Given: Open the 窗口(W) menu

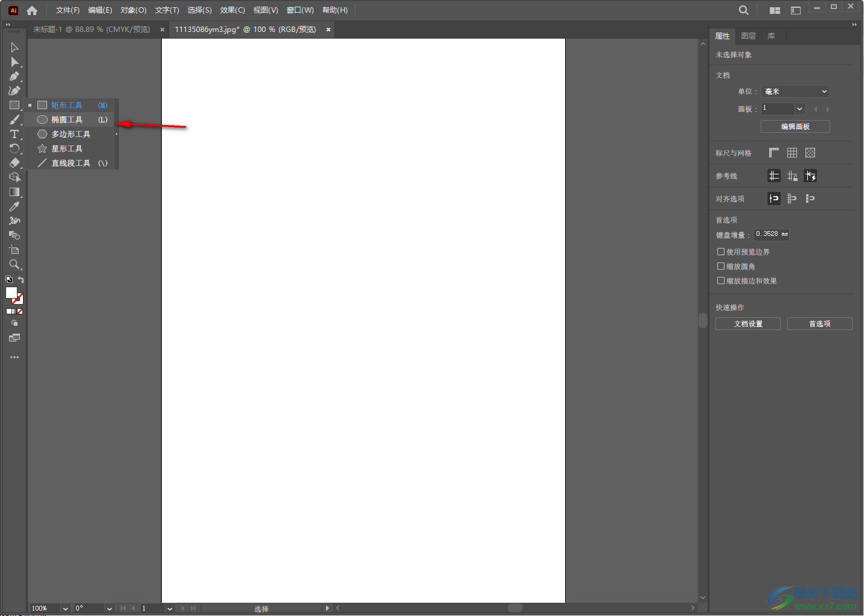Looking at the screenshot, I should click(300, 10).
